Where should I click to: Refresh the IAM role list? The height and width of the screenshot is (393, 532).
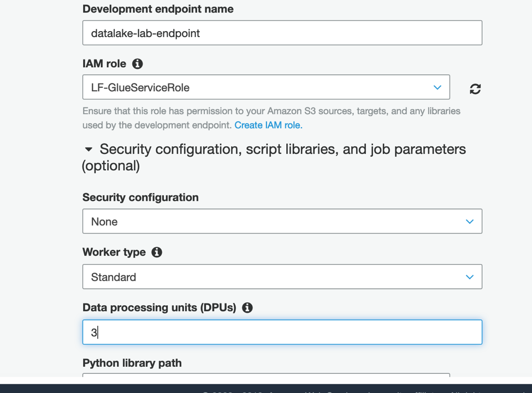[x=475, y=89]
